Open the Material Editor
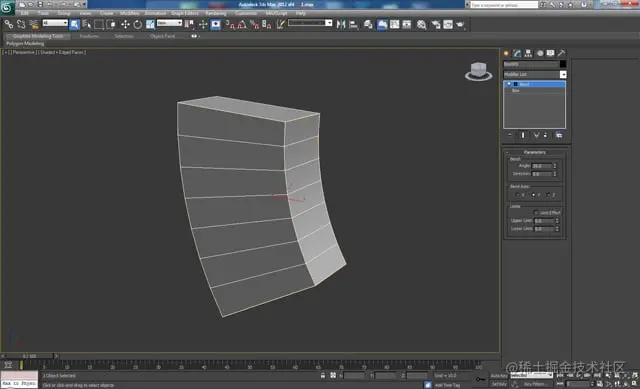Image resolution: width=640 pixels, height=389 pixels. 422,24
